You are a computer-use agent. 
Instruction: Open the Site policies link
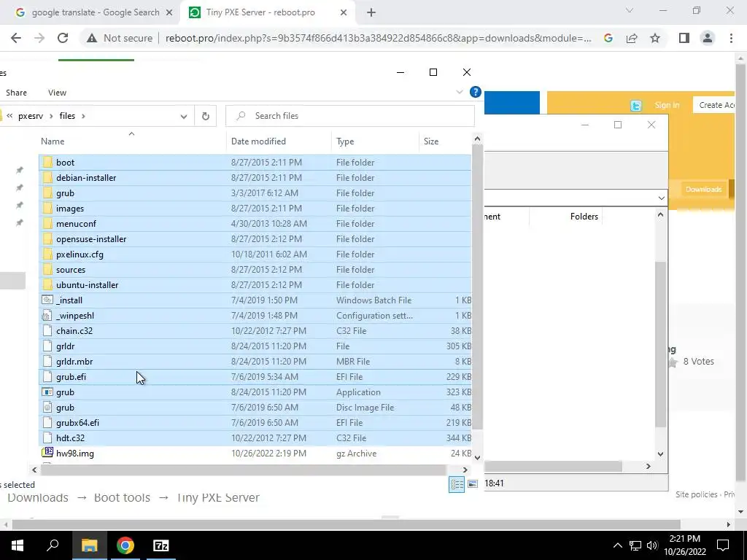(696, 494)
